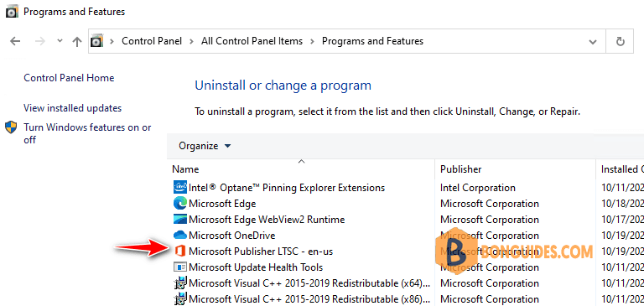Click the Up one level arrow
644x306 pixels.
[x=77, y=41]
